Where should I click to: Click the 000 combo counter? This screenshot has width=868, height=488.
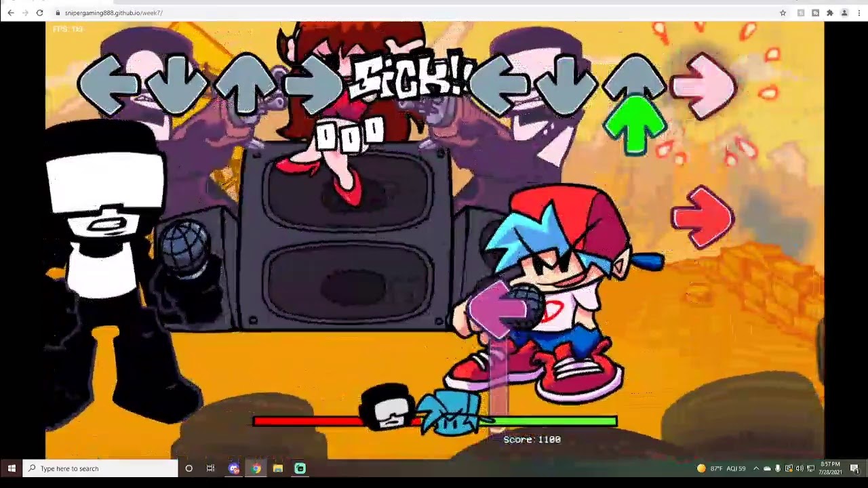[x=350, y=134]
